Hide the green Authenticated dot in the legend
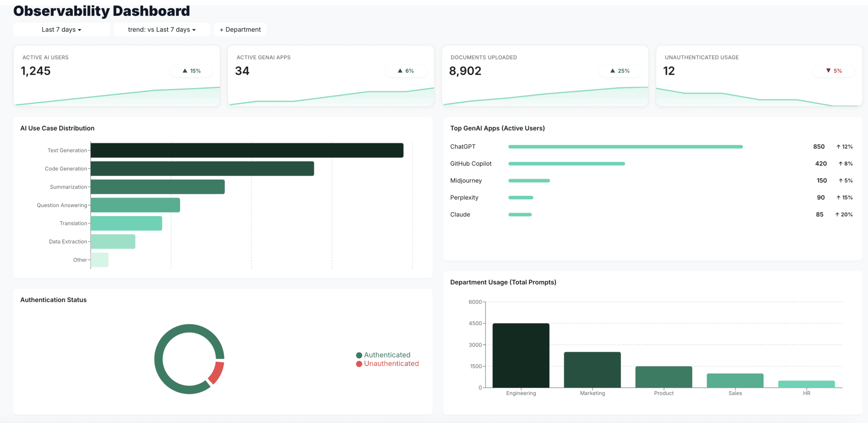Image resolution: width=868 pixels, height=423 pixels. (x=359, y=355)
